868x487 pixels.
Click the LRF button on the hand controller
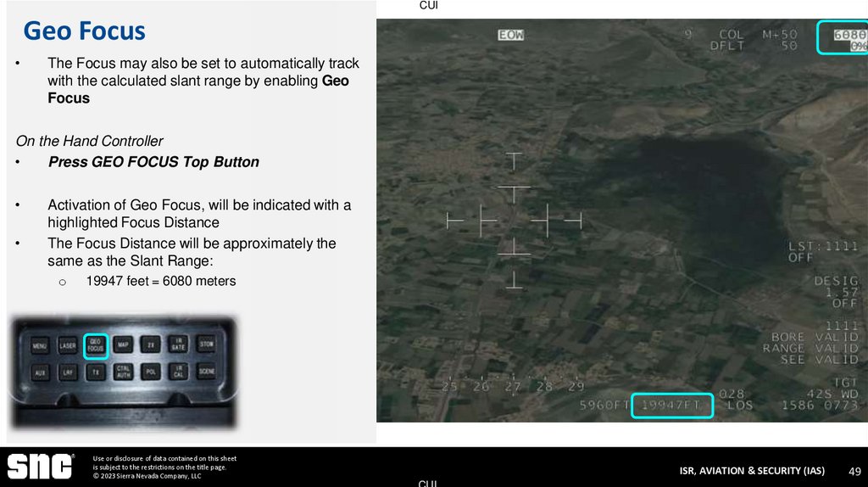(x=68, y=372)
